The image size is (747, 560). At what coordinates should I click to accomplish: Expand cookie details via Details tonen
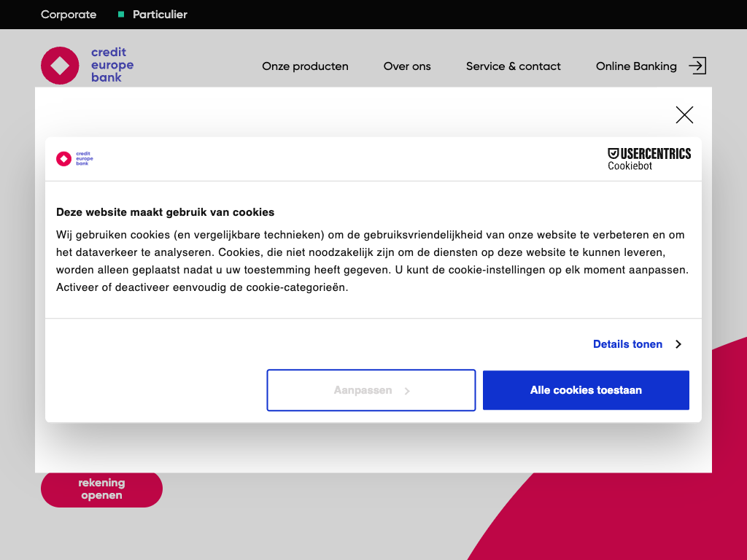point(627,344)
